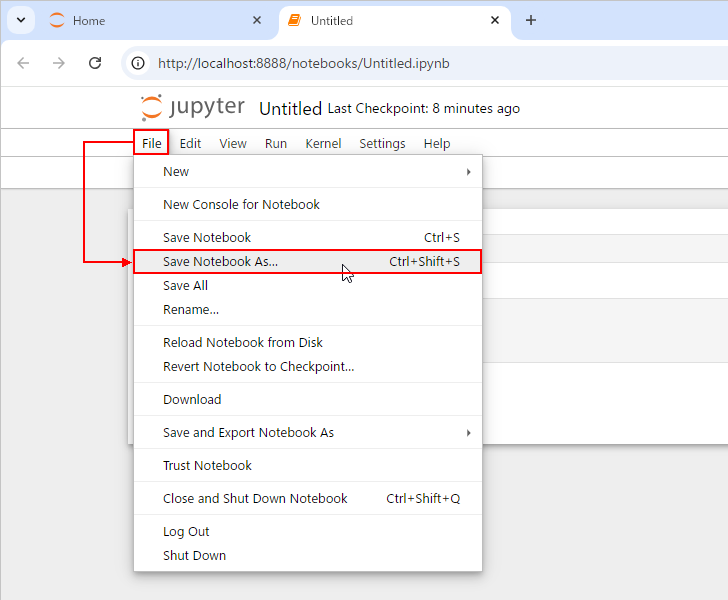Choose Revert Notebook to Checkpoint...
Image resolution: width=728 pixels, height=600 pixels.
(x=258, y=366)
